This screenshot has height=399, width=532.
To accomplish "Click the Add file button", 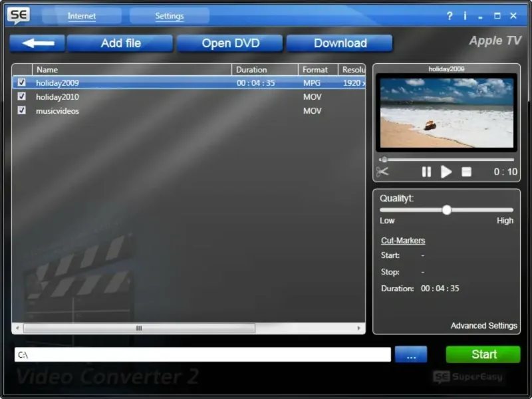I will click(120, 43).
